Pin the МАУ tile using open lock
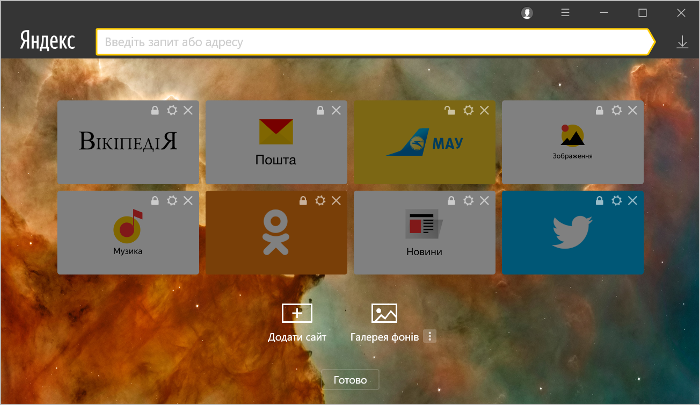The width and height of the screenshot is (700, 405). 450,110
